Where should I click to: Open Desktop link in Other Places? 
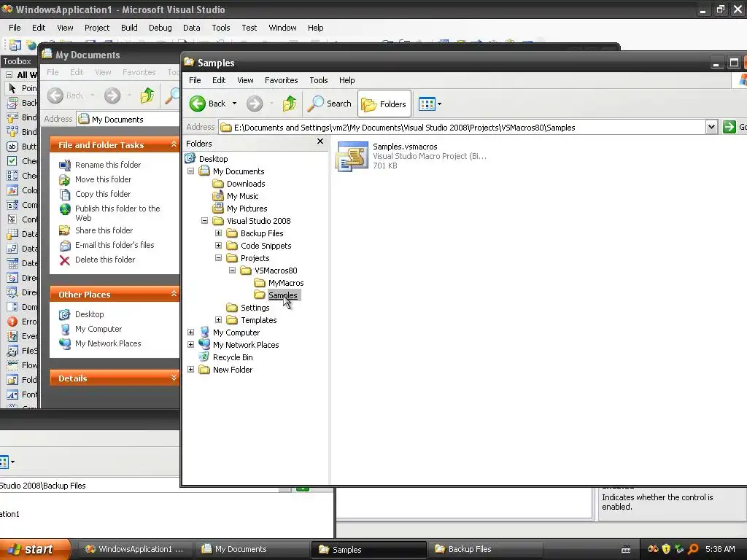pos(89,314)
